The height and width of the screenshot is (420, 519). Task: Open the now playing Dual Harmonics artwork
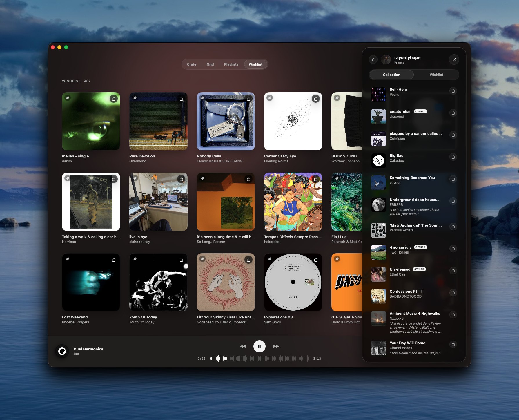(x=62, y=351)
